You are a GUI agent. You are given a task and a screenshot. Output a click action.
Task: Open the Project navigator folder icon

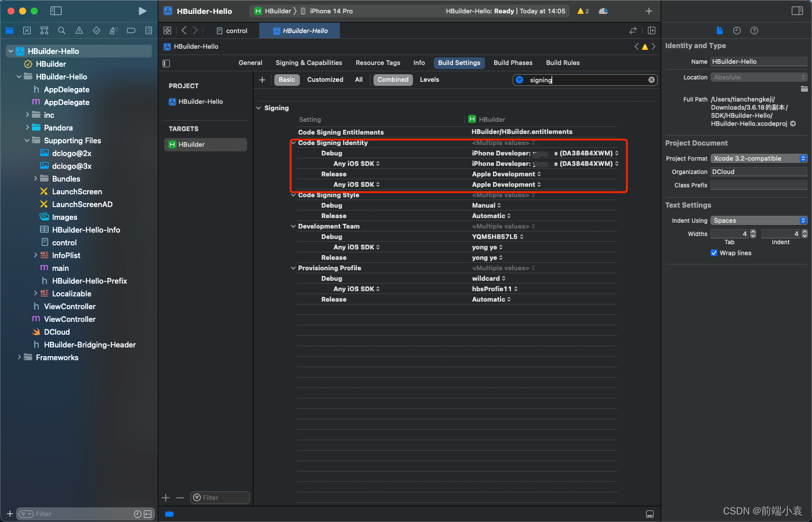(x=9, y=31)
